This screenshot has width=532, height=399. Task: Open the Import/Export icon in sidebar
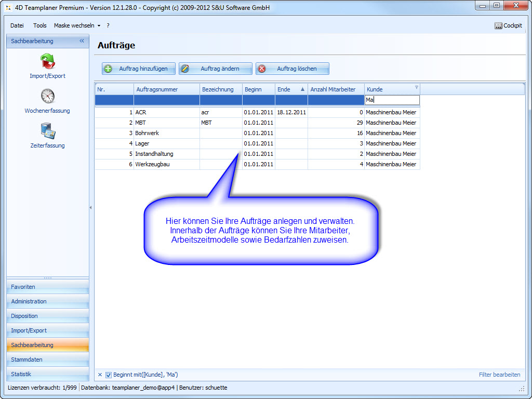[47, 62]
